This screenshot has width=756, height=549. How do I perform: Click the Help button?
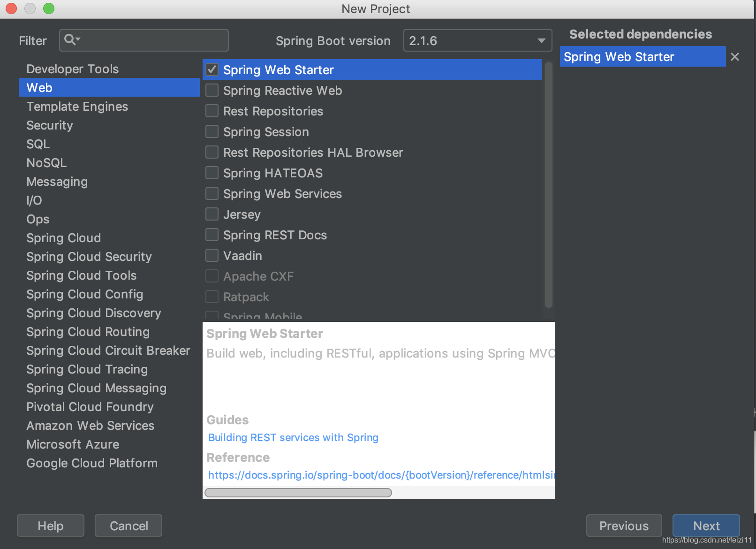click(51, 526)
